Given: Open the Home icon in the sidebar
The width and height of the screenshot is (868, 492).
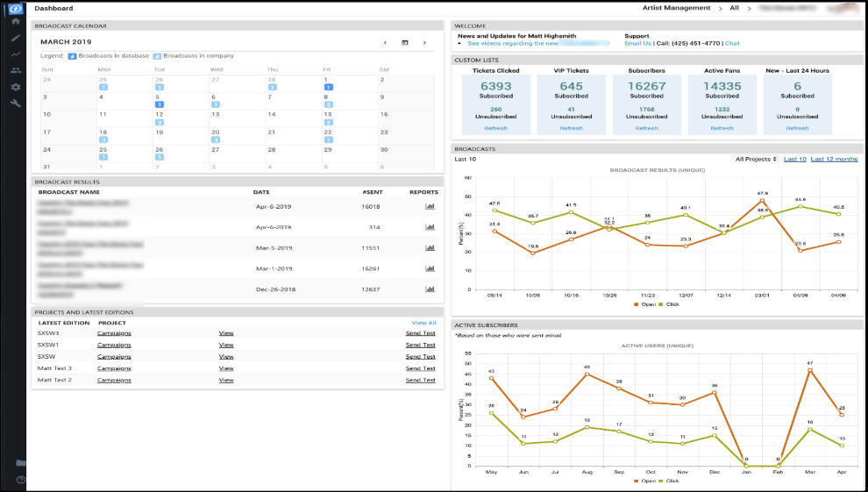Looking at the screenshot, I should 16,22.
